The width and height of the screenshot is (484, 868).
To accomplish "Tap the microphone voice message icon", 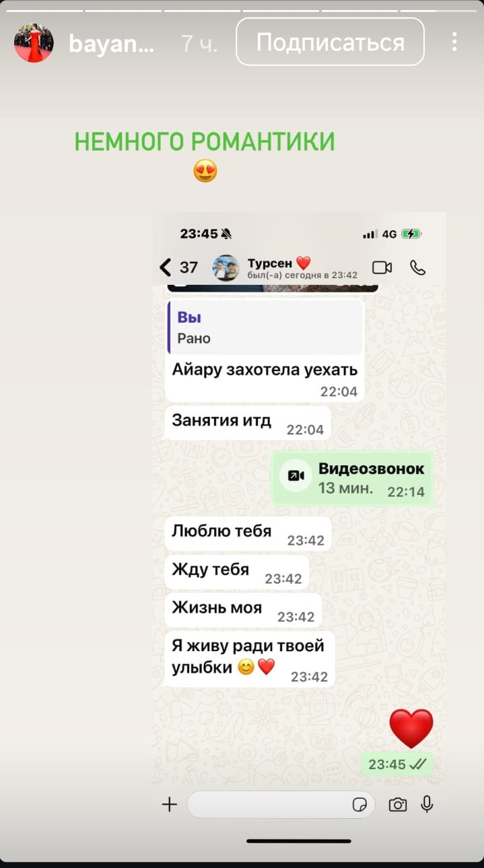I will point(427,804).
